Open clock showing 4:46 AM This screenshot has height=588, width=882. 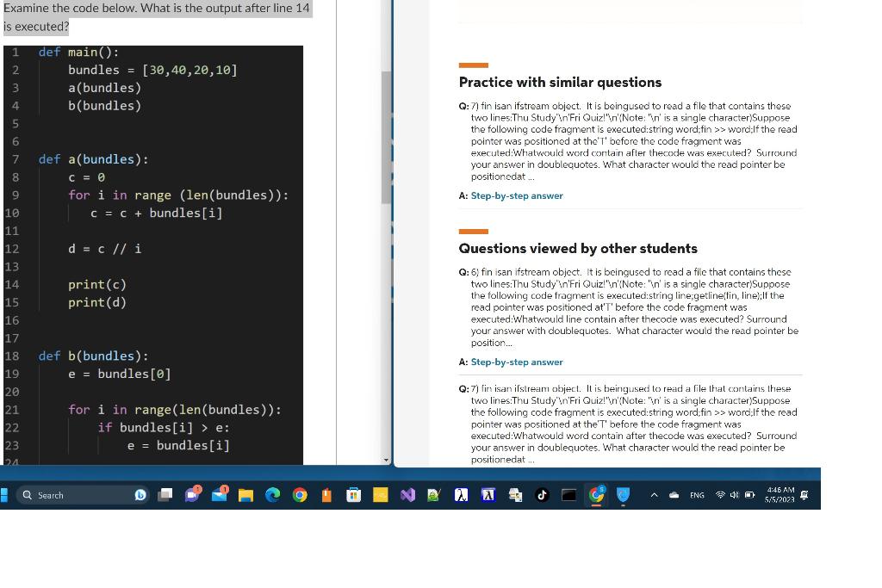[x=780, y=494]
